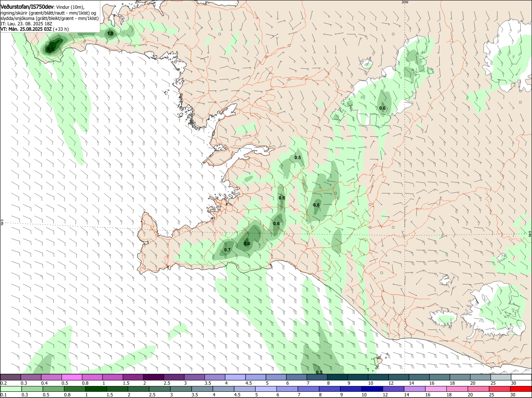Select the 1.5 swatch in the upper snow scale
The height and width of the screenshot is (398, 532).
(x=133, y=377)
